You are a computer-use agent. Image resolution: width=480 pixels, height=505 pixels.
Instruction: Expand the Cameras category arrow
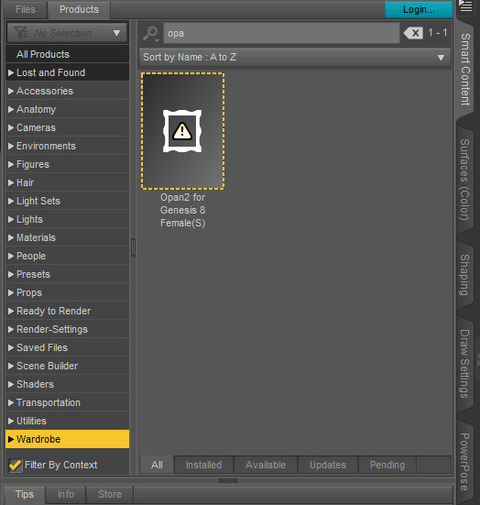point(11,128)
